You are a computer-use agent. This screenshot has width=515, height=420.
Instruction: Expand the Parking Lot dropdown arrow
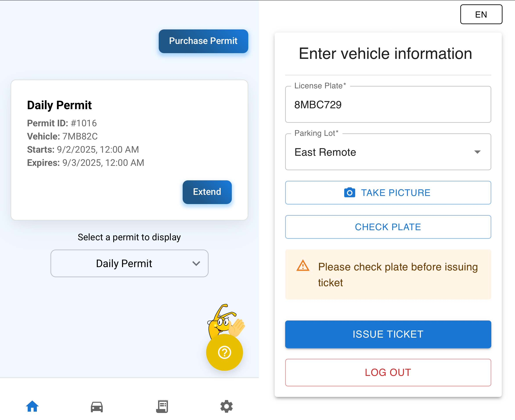point(477,152)
